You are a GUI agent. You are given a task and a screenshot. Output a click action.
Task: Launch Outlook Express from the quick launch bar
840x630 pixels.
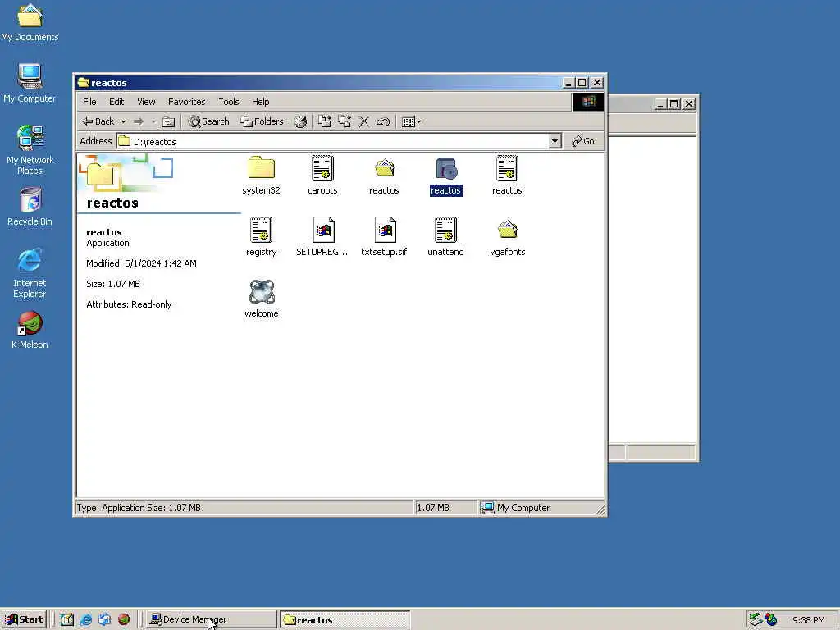click(x=104, y=620)
